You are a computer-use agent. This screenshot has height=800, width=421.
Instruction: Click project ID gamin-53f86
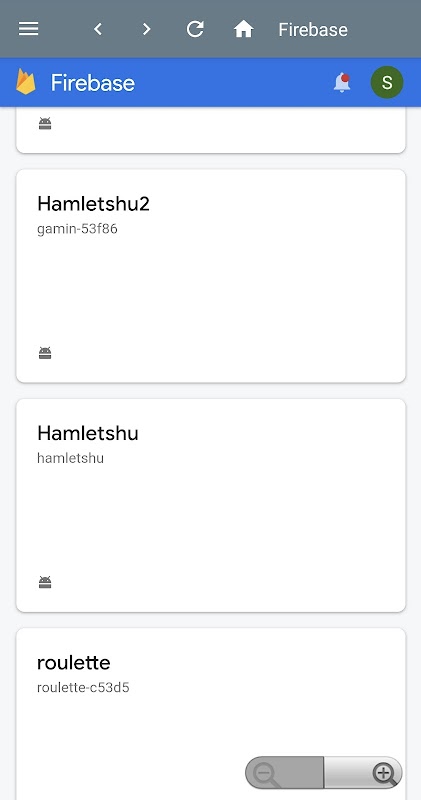pos(77,229)
